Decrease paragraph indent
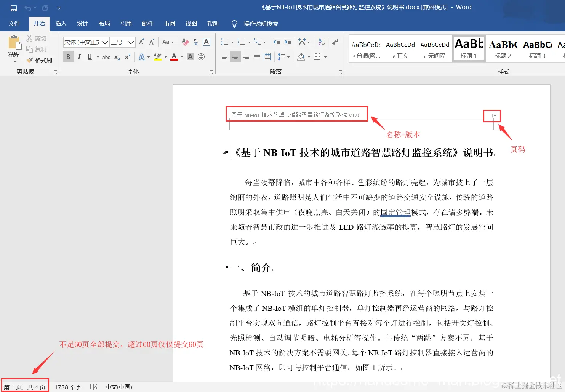The image size is (565, 392). 277,42
